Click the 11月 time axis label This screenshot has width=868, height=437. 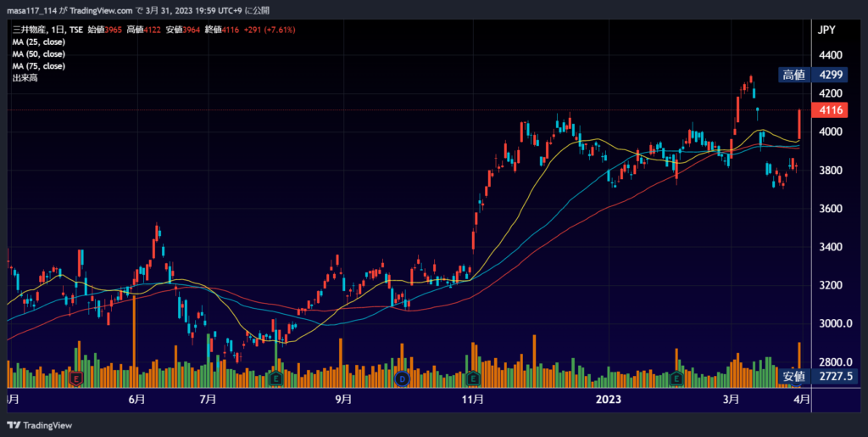coord(472,400)
